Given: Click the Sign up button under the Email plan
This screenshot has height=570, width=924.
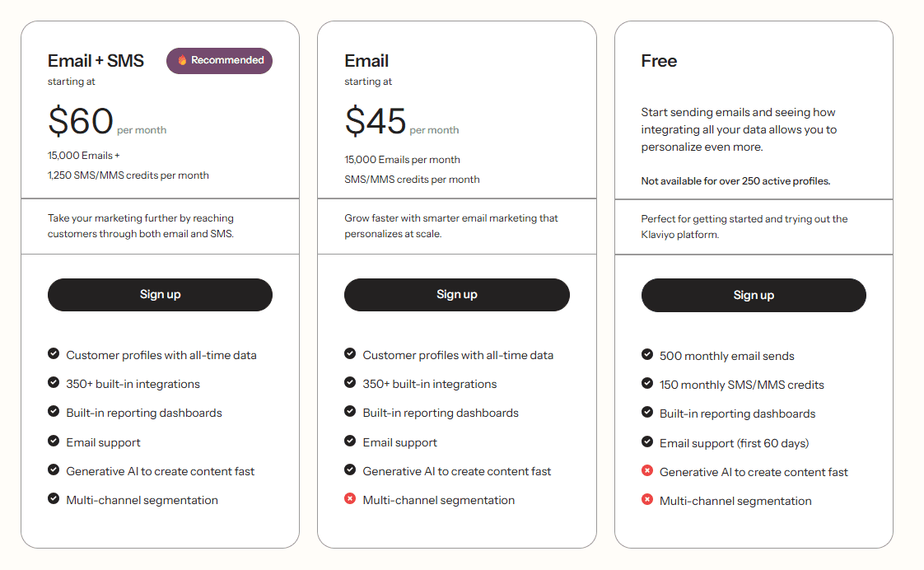Looking at the screenshot, I should click(x=457, y=295).
